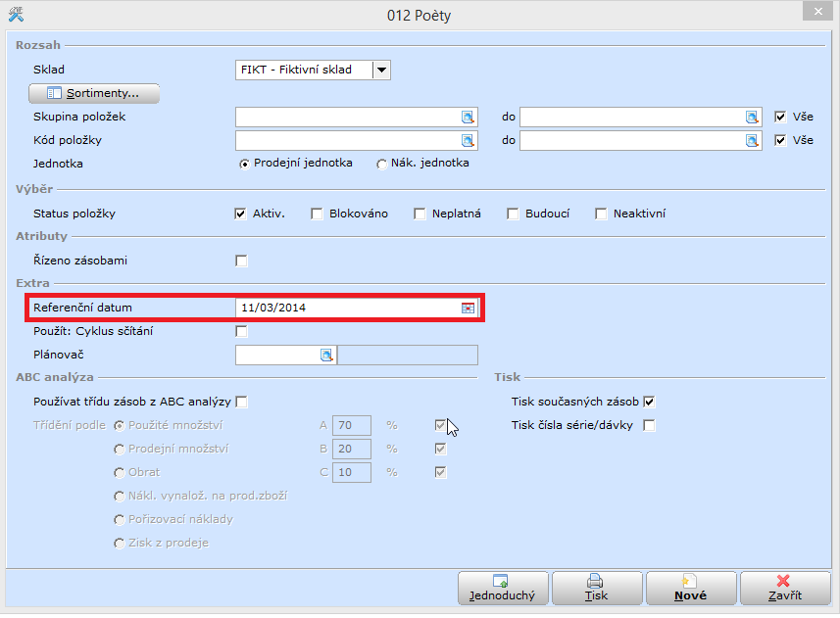Open lookup for first Kód položky field
The width and height of the screenshot is (840, 618).
pyautogui.click(x=468, y=140)
